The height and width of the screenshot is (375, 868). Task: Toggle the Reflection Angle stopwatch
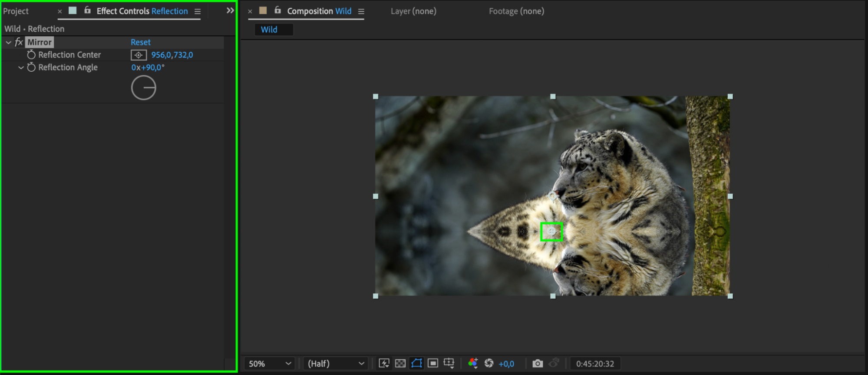click(x=31, y=67)
